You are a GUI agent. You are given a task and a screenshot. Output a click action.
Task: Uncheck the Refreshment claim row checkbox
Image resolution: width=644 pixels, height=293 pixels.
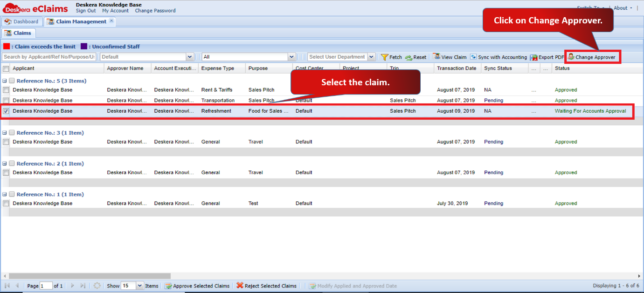click(x=6, y=111)
